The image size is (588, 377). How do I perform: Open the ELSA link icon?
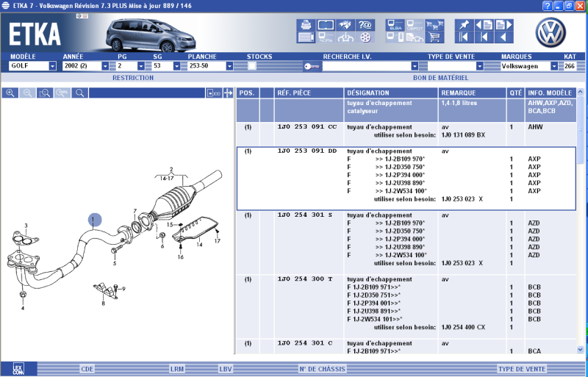(395, 25)
